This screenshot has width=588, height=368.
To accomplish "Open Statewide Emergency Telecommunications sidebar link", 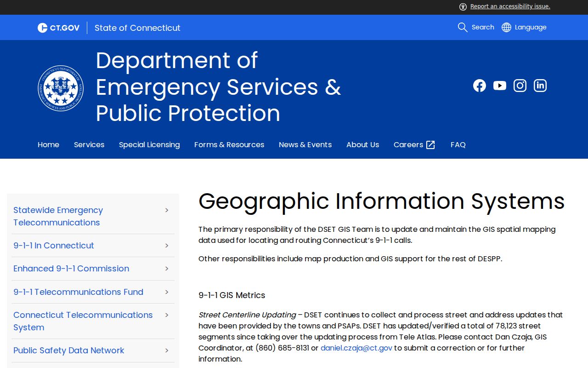I will point(58,216).
